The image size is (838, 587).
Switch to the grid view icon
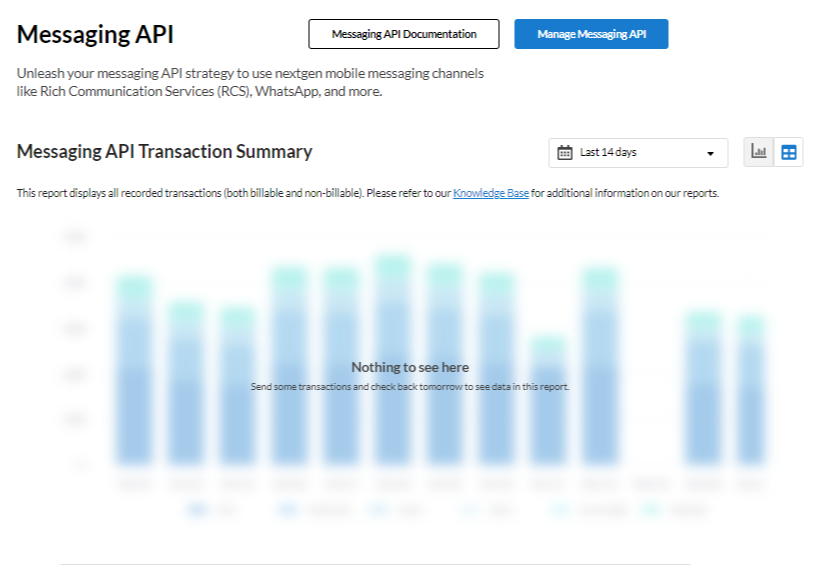coord(789,152)
